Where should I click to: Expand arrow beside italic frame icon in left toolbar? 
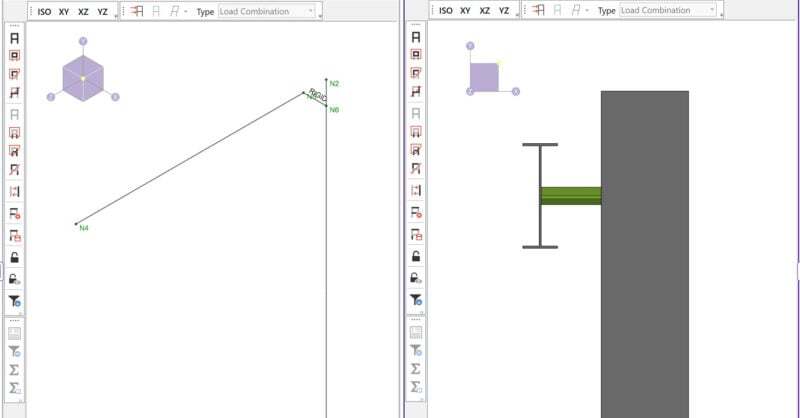(x=186, y=11)
